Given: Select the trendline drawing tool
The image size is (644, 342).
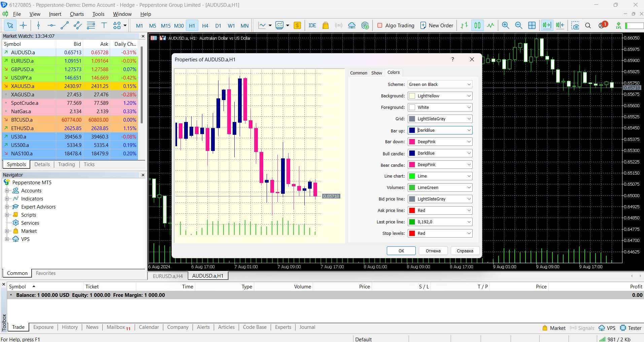Looking at the screenshot, I should [65, 25].
